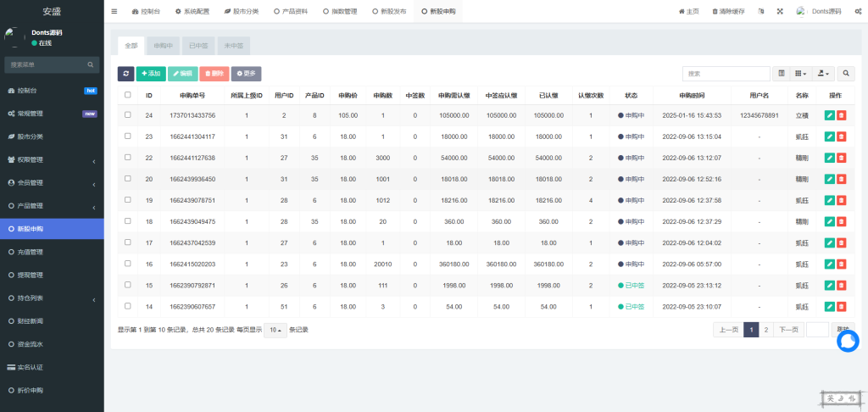This screenshot has height=412, width=868.
Task: Expand the 权限管理 sidebar menu
Action: click(x=52, y=159)
